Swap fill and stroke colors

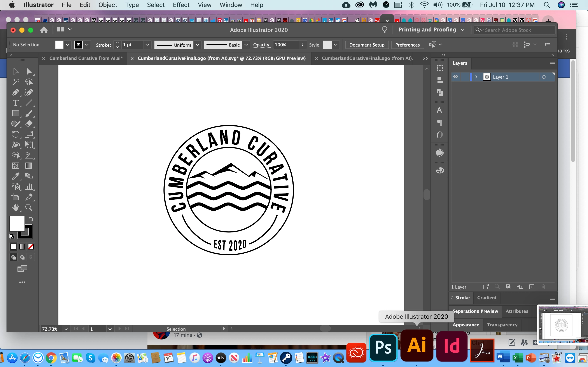[x=31, y=219]
